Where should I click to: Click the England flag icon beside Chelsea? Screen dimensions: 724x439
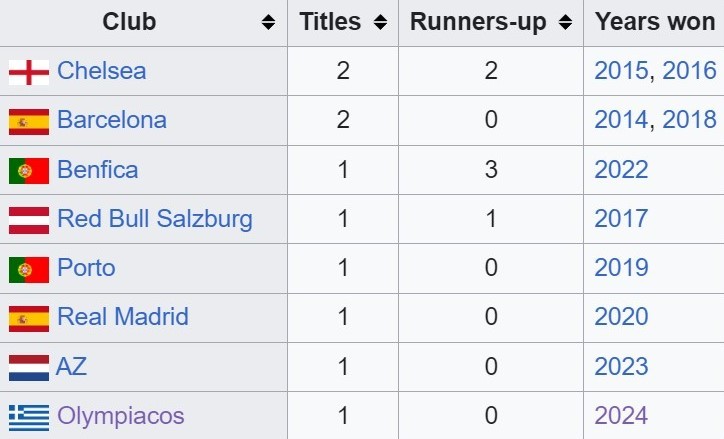coord(29,72)
